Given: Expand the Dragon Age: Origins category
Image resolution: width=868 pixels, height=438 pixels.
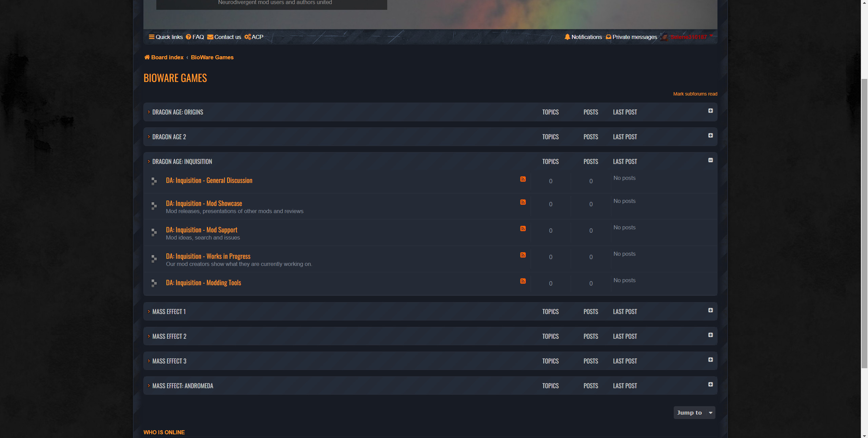Looking at the screenshot, I should click(x=710, y=111).
